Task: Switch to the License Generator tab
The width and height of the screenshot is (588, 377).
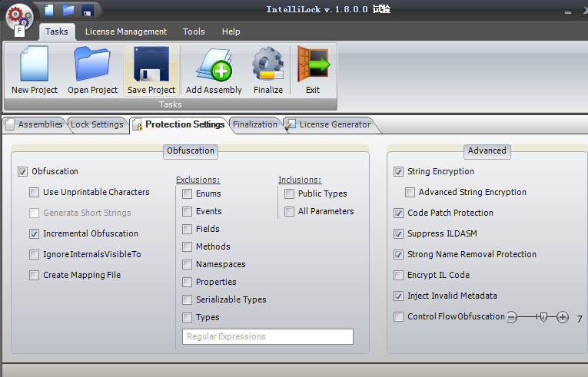Action: click(330, 124)
